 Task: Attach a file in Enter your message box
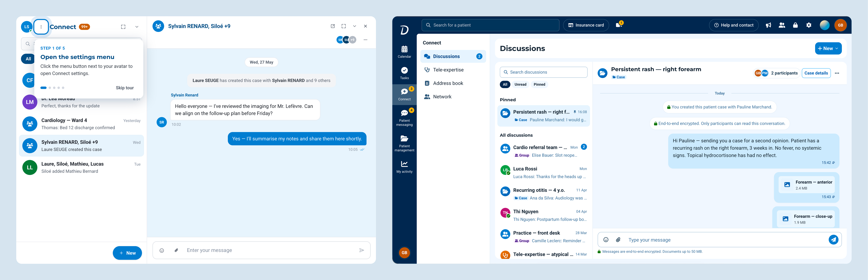point(176,250)
